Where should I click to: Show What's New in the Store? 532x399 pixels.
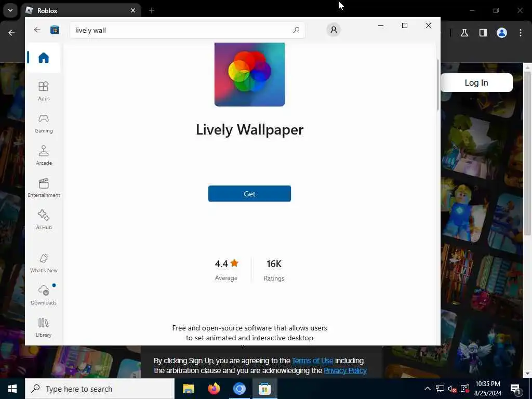(44, 263)
